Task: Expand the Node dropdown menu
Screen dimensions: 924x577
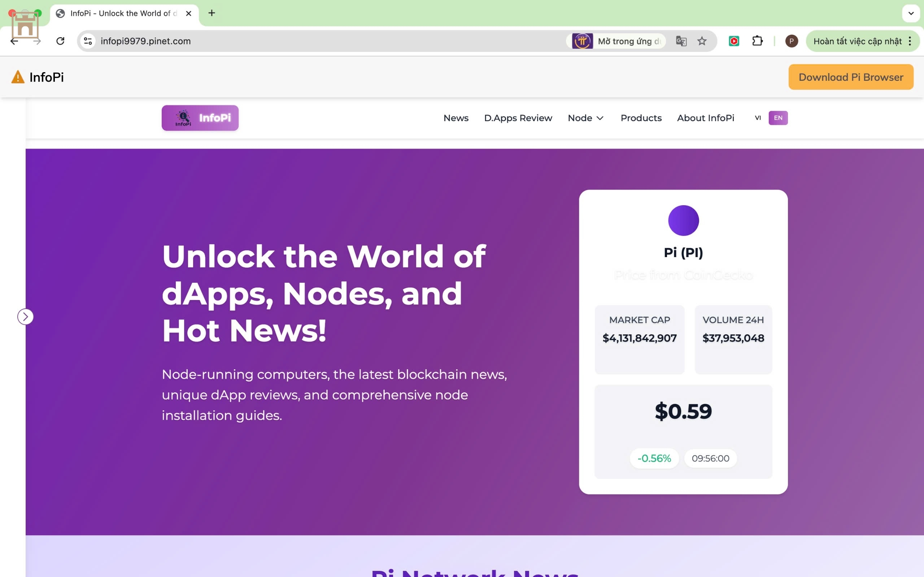Action: pyautogui.click(x=585, y=118)
